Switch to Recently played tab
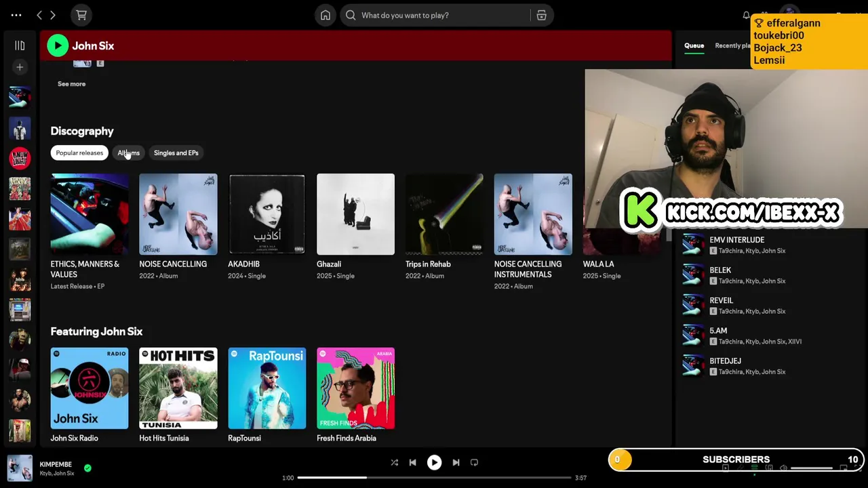 point(732,45)
